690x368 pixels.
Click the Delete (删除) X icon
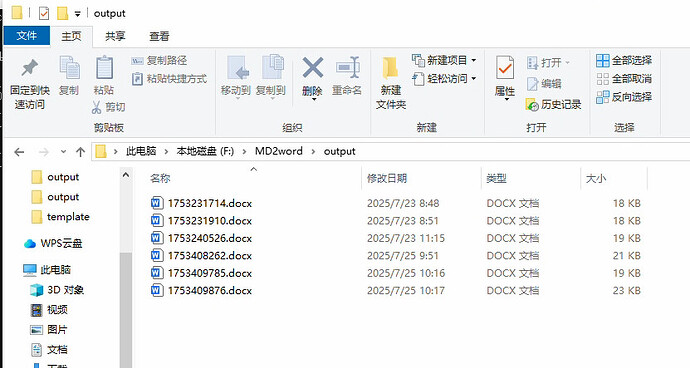(x=312, y=68)
